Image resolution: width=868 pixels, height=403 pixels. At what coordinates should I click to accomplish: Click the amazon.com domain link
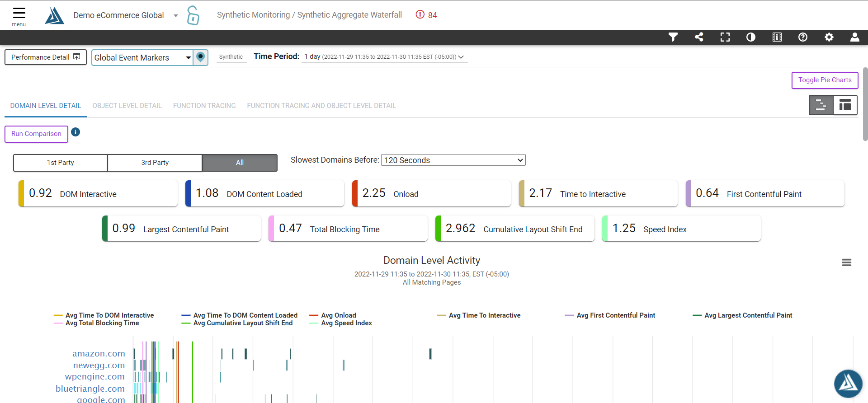[x=99, y=354]
